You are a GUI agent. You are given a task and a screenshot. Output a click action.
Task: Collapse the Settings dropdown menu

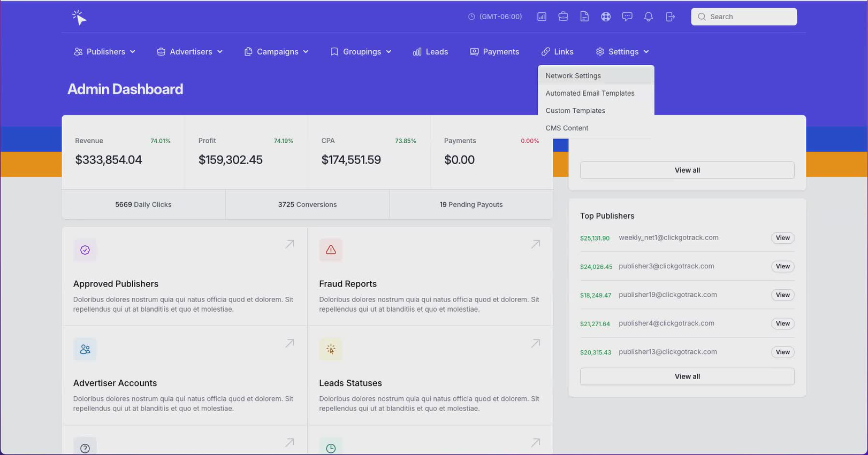point(622,52)
